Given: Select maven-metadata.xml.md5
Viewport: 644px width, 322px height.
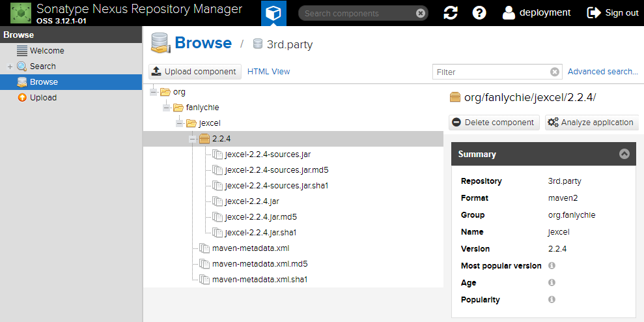Looking at the screenshot, I should coord(260,263).
